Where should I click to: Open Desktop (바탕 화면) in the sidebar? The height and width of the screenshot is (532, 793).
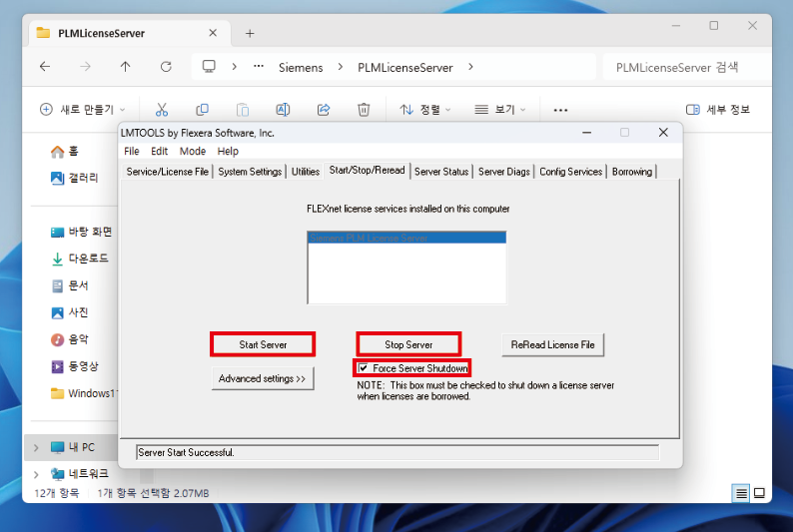pos(82,232)
